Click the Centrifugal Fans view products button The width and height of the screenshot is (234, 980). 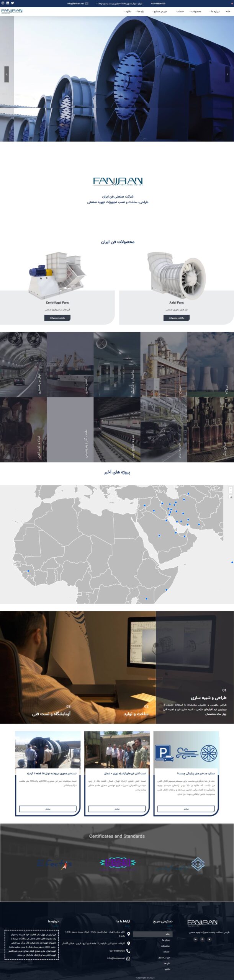pyautogui.click(x=57, y=318)
